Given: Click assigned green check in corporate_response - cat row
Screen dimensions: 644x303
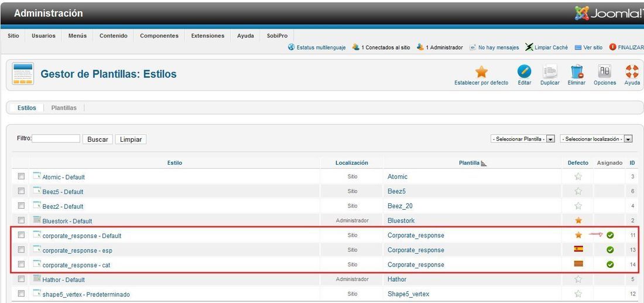Looking at the screenshot, I should 610,264.
